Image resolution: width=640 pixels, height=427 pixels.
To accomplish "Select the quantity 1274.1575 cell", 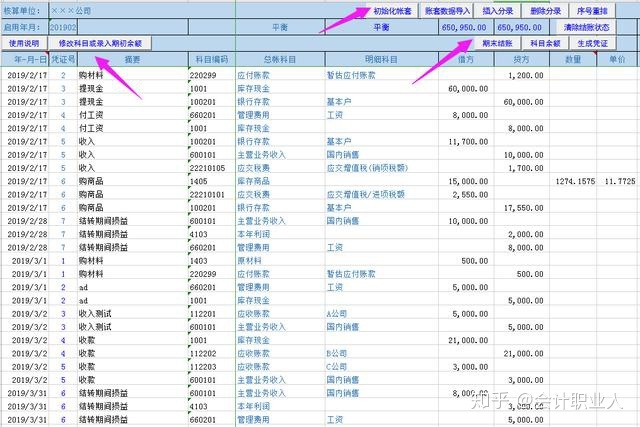I will coord(573,181).
